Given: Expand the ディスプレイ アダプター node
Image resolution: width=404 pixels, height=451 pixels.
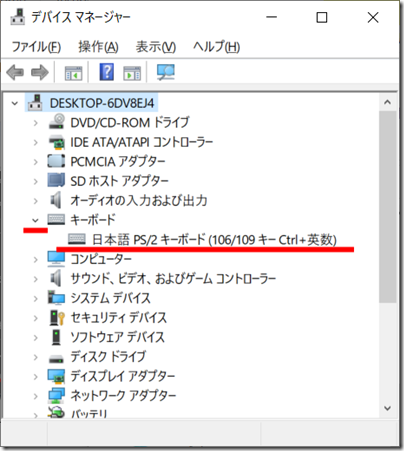Looking at the screenshot, I should click(x=36, y=377).
